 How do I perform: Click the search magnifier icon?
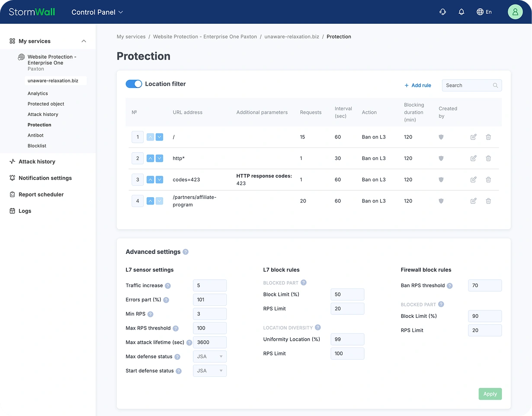[495, 85]
